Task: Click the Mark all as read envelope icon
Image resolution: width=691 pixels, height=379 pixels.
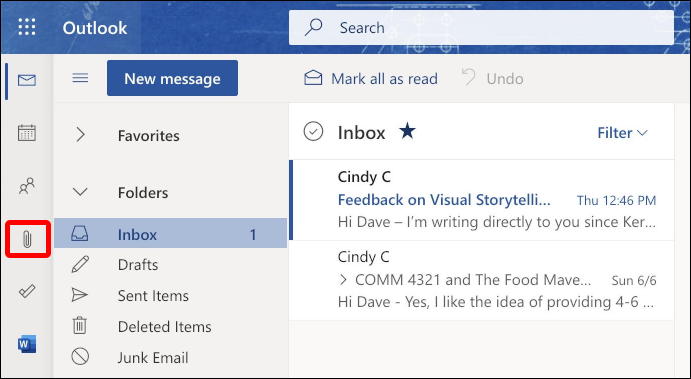Action: (313, 78)
